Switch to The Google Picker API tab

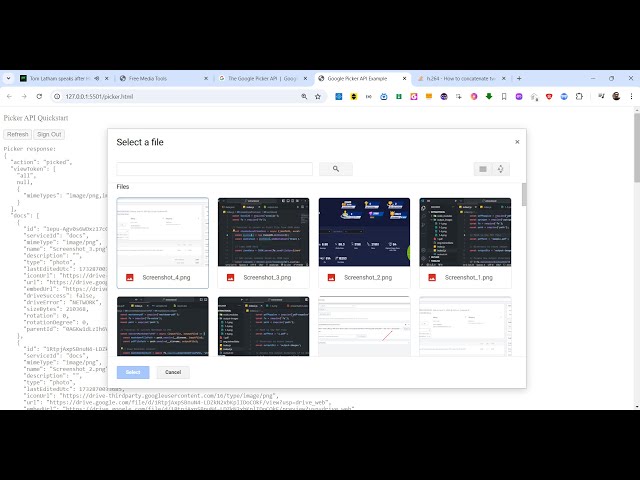(x=260, y=78)
